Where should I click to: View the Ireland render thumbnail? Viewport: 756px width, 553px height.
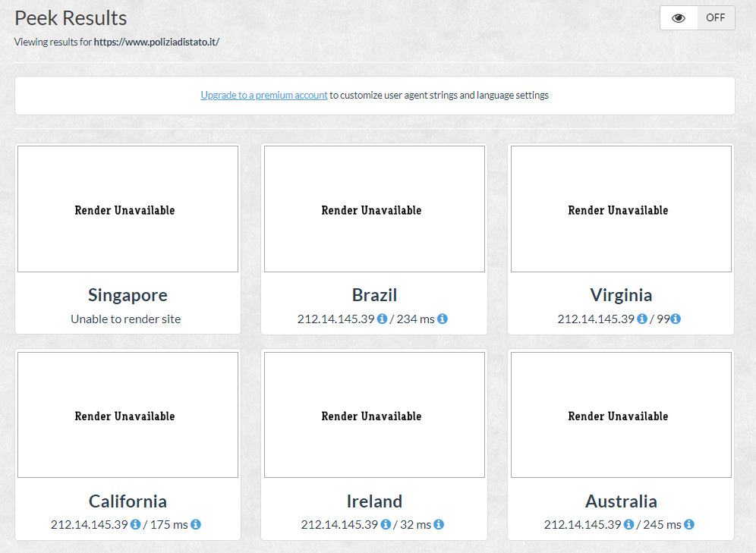click(x=374, y=415)
